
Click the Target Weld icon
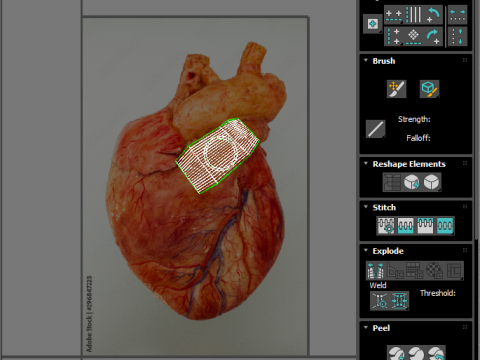[380, 301]
